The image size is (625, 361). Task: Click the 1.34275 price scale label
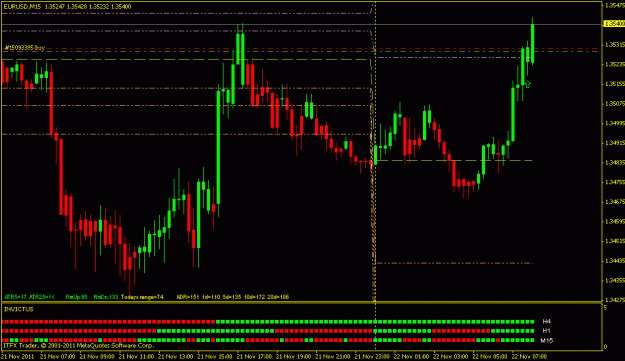coord(615,300)
